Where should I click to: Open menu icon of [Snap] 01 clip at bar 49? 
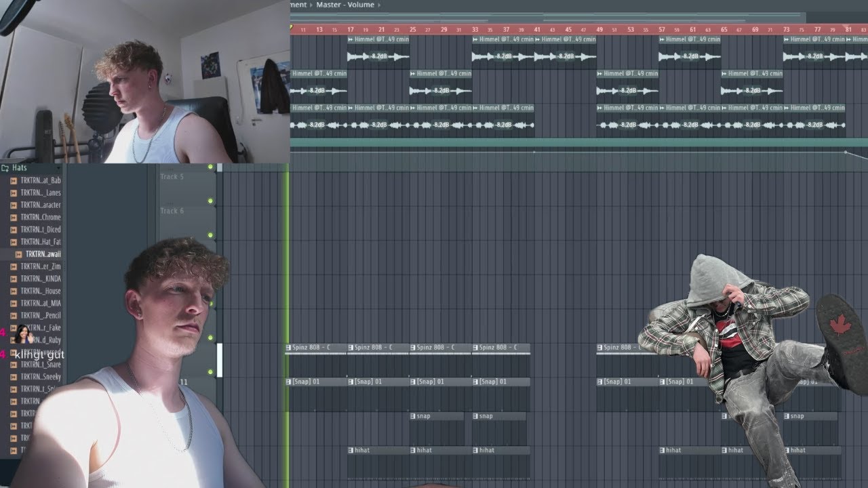[600, 382]
